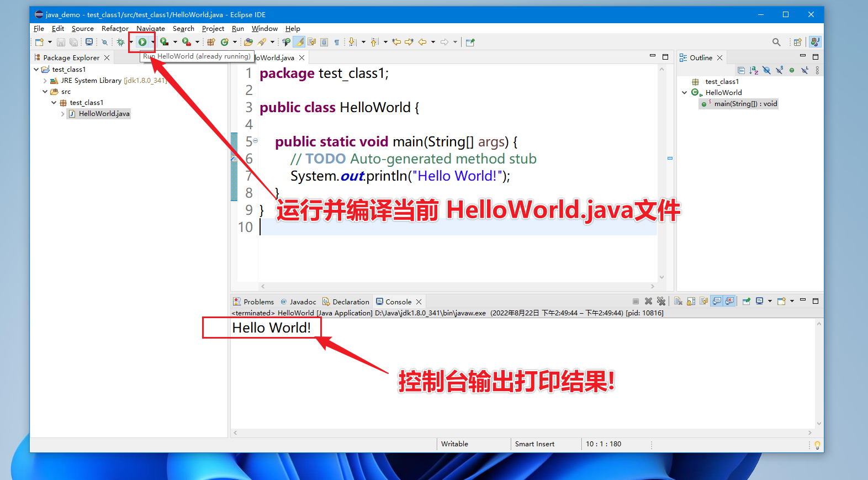Click the Save All icon
This screenshot has height=480, width=868.
[x=73, y=42]
